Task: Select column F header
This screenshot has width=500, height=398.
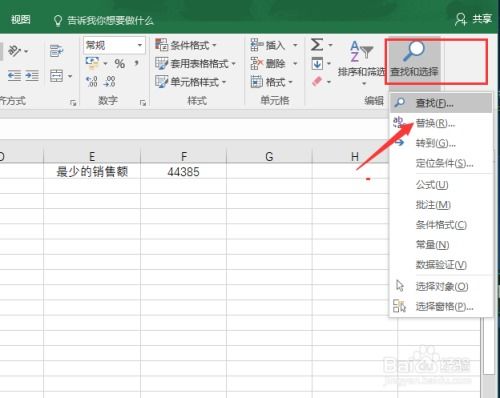Action: pos(183,156)
